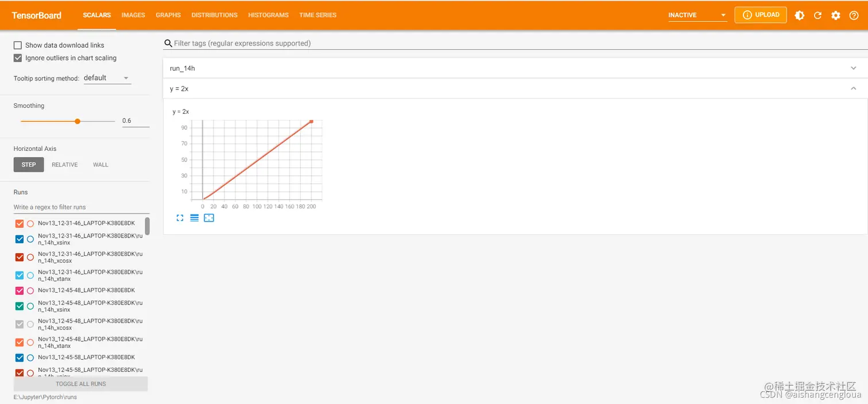Open the GRAPHS tab
This screenshot has height=404, width=868.
click(x=168, y=15)
